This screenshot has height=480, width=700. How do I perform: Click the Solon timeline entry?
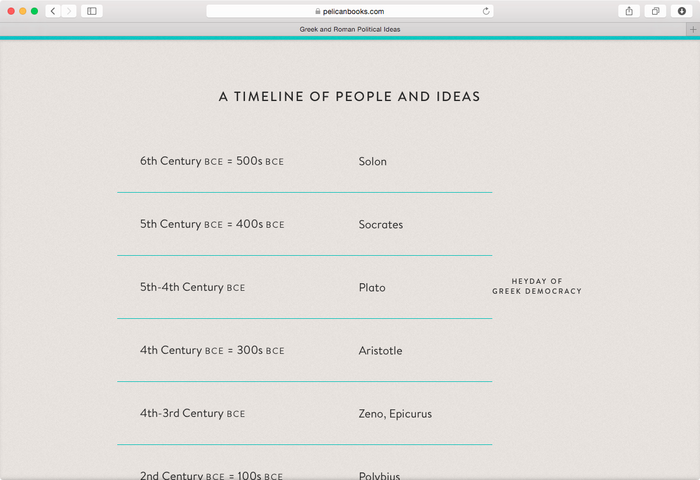pos(372,161)
